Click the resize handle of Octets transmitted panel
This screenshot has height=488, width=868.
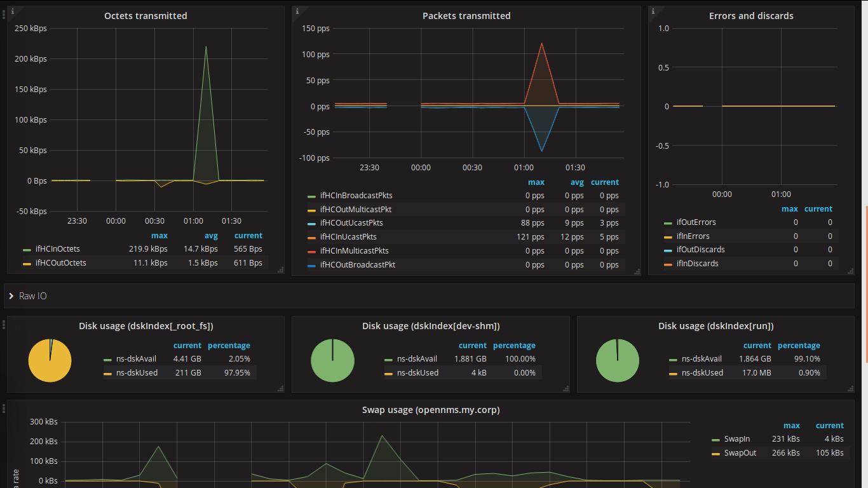point(280,269)
